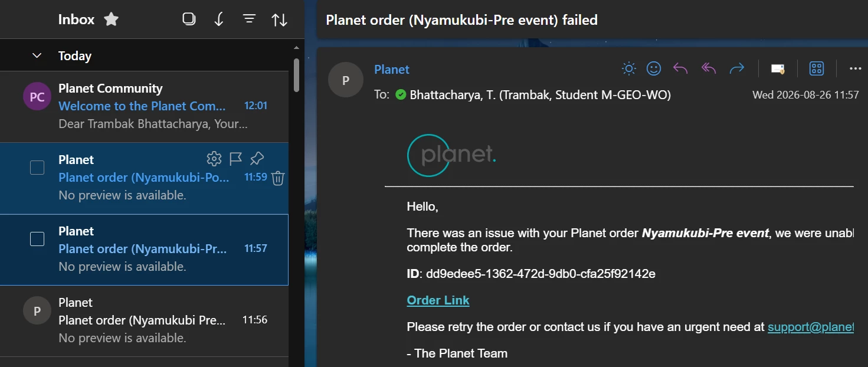Open the gear icon on hovered message

214,159
